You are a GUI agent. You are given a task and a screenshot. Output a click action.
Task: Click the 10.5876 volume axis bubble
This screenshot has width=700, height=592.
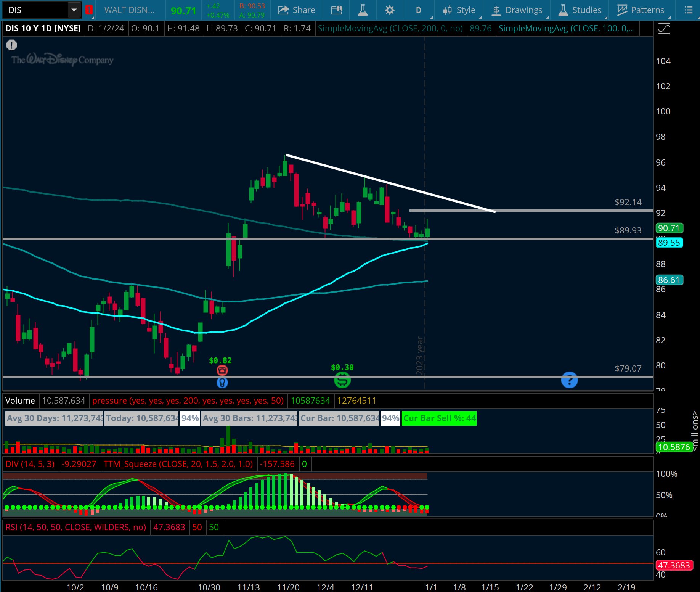674,447
